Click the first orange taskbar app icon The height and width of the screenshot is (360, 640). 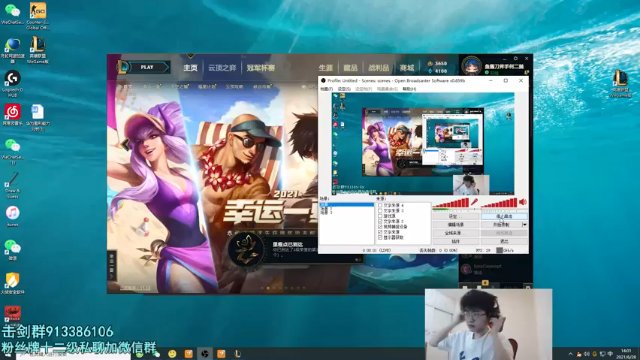pyautogui.click(x=189, y=354)
